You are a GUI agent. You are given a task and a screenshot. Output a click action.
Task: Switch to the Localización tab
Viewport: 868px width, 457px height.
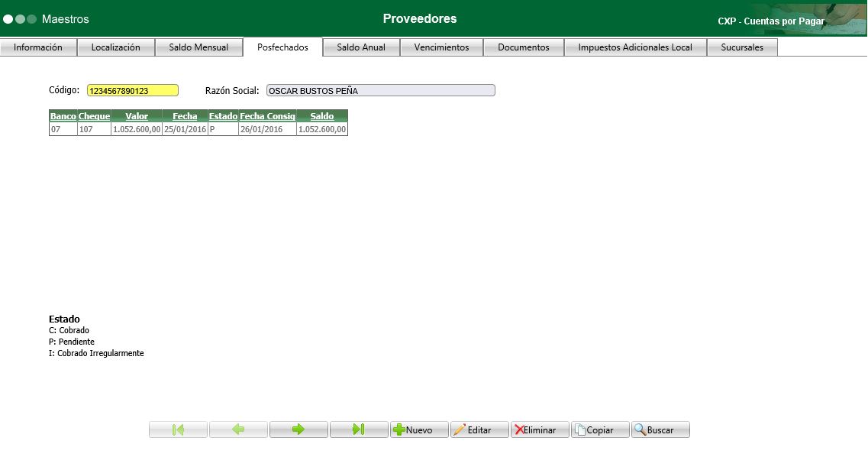click(x=116, y=47)
